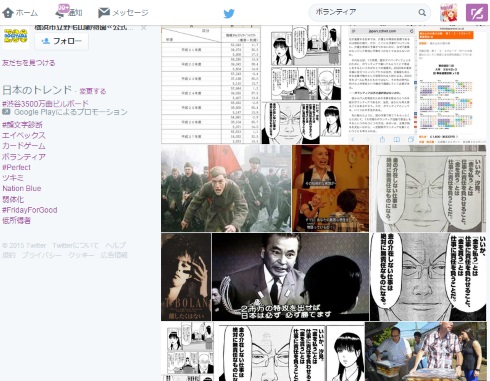Go to Twitter home via ホーム

20,13
